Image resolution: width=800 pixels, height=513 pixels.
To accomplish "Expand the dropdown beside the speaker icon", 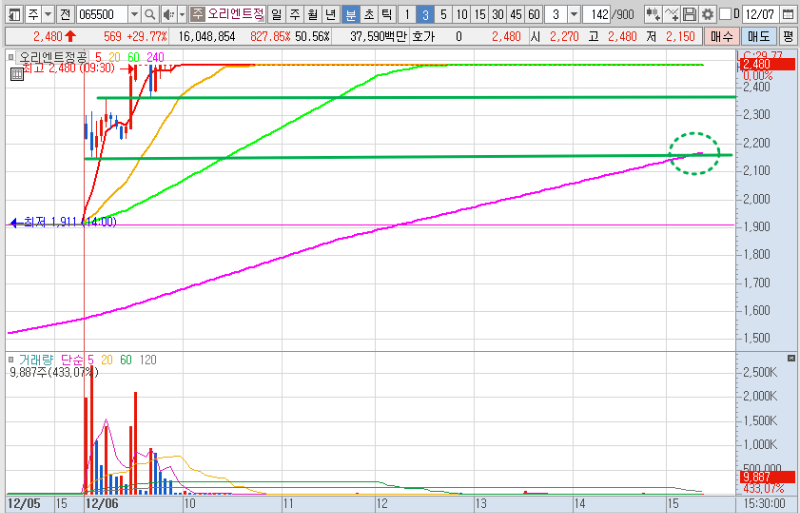I will pos(182,14).
